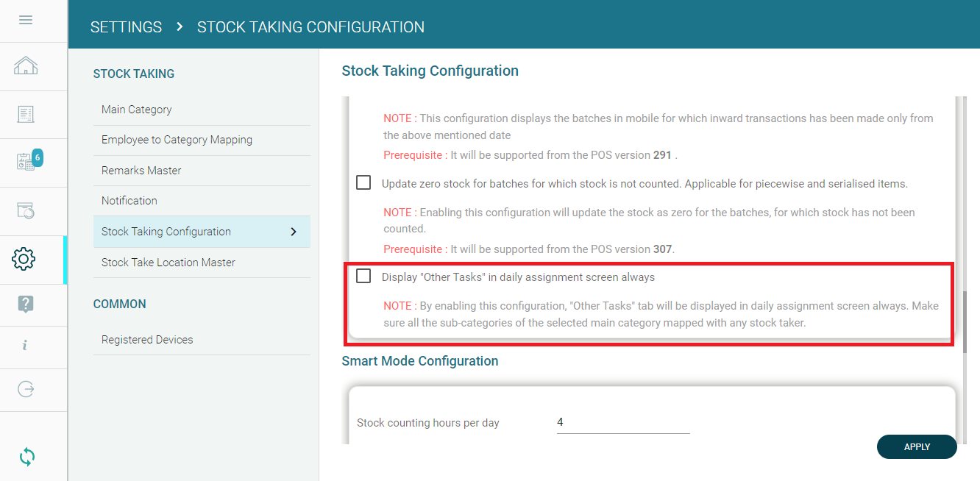Screen dimensions: 980x481
Task: Open the info icon in sidebar
Action: pos(26,345)
